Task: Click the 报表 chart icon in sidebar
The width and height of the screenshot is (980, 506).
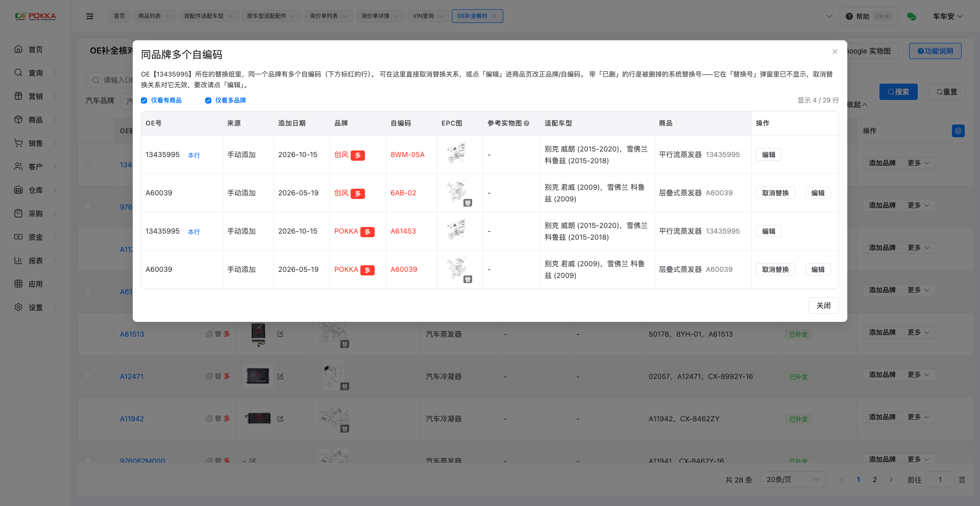Action: 18,260
